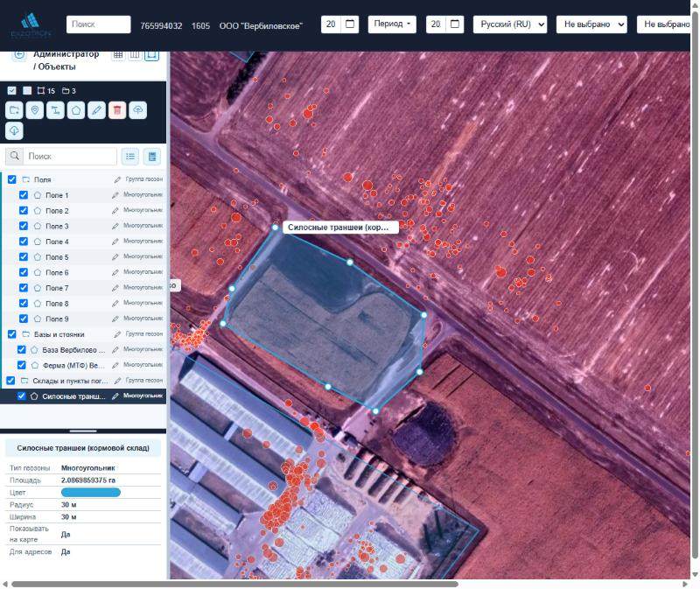Switch to grid layout view icon
This screenshot has width=700, height=589.
[x=118, y=54]
